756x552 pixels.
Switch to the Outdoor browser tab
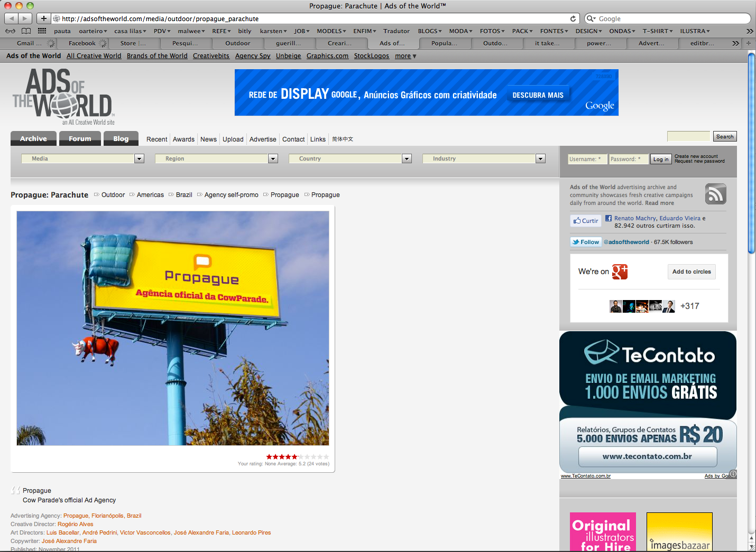[238, 43]
